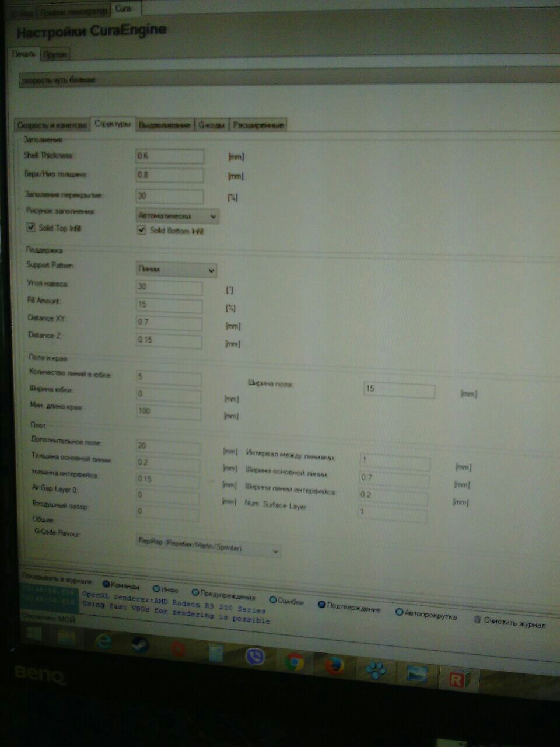Click the Дополнительное поле input field
The image size is (560, 747).
(x=168, y=447)
